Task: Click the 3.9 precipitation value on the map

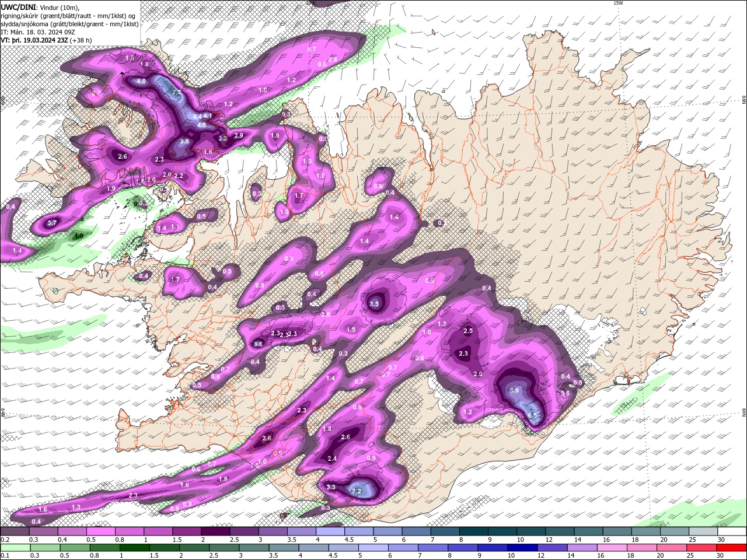Action: 514,390
